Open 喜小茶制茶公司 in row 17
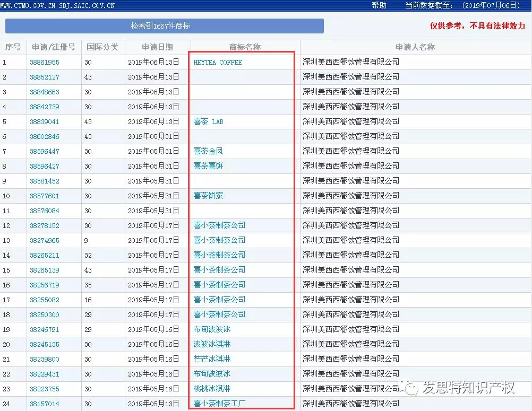The image size is (532, 411). (x=219, y=300)
